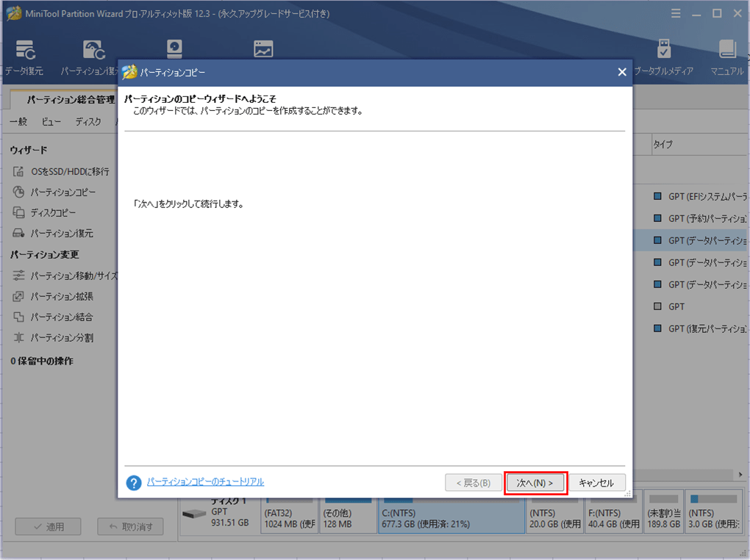This screenshot has height=560, width=750.
Task: Switch to the パーティション総合管理 tab
Action: 64,99
